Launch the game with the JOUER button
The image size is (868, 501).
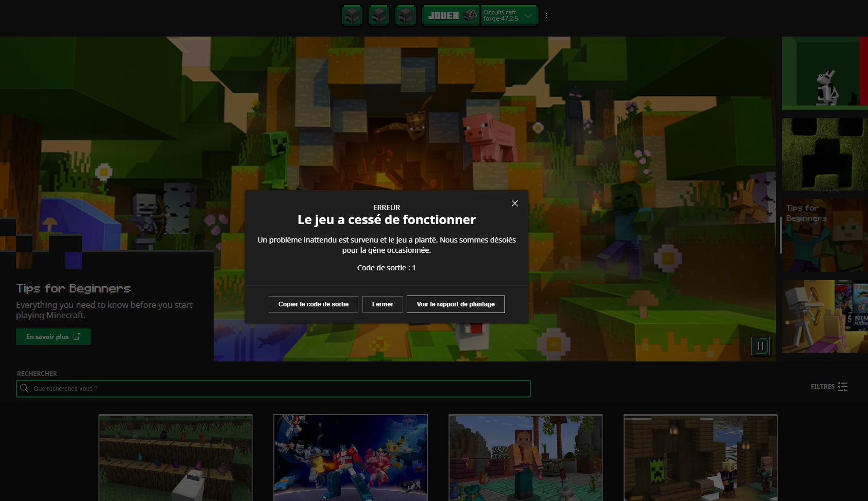pyautogui.click(x=451, y=15)
